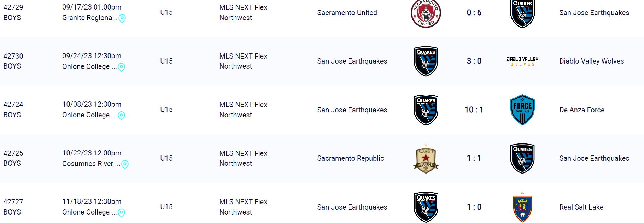This screenshot has height=223, width=644.
Task: Click the 0 : 6 match score
Action: coord(474,13)
